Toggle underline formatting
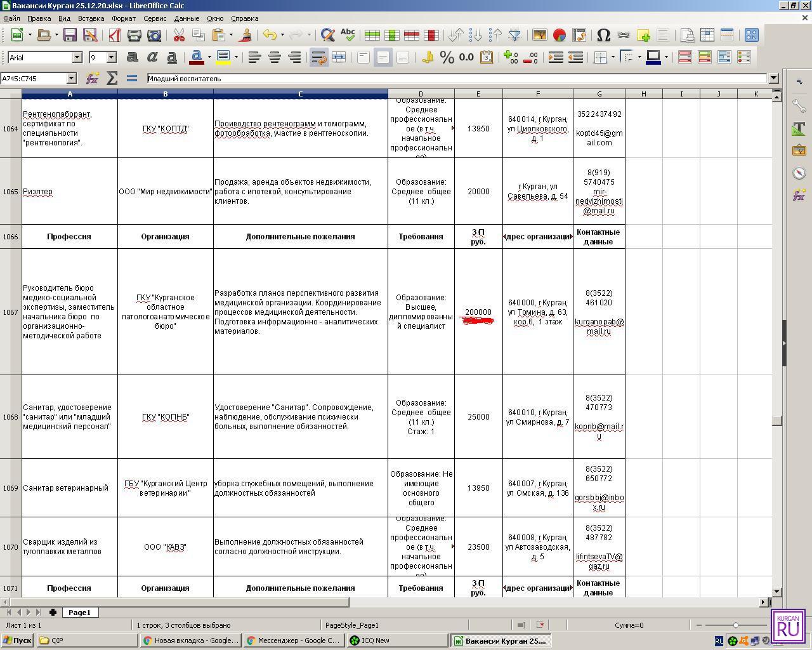Viewport: 812px width, 650px height. 172,57
